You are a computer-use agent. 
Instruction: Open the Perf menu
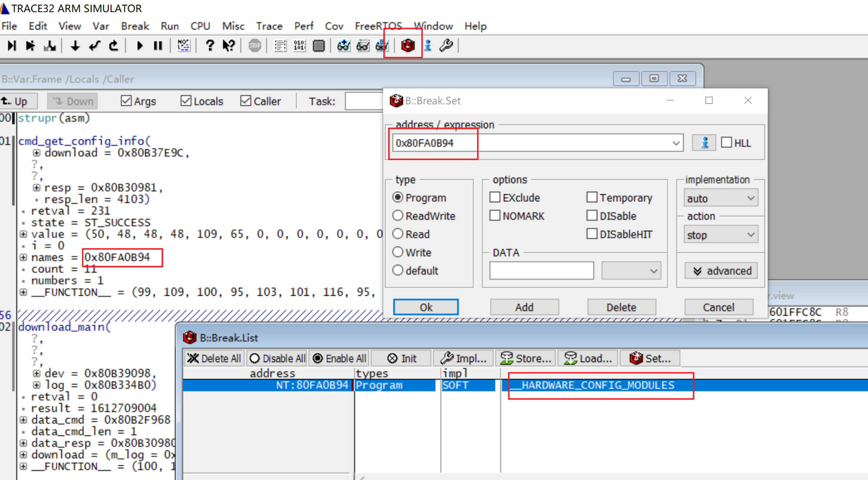(x=304, y=26)
